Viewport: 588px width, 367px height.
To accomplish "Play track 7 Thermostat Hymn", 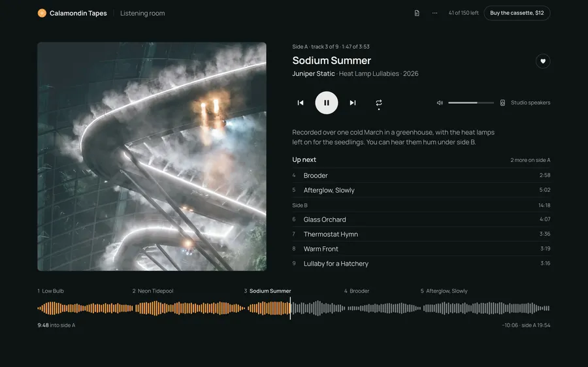I will (421, 234).
